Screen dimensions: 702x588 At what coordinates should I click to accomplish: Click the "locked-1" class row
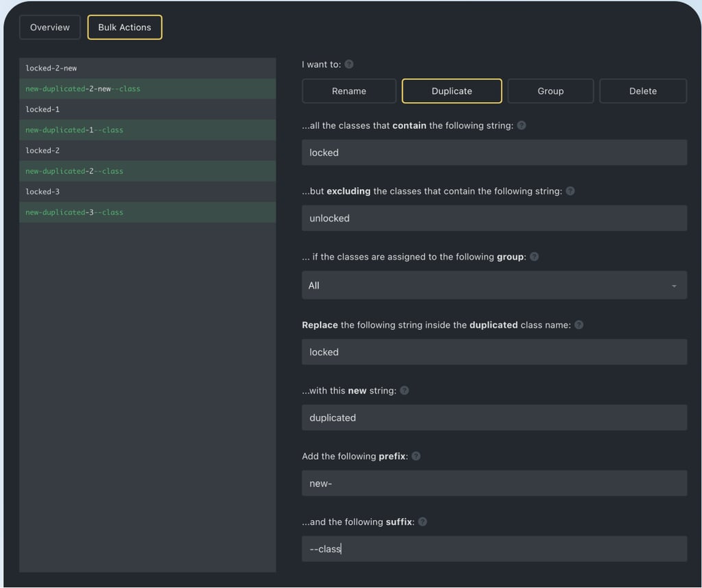[x=147, y=109]
